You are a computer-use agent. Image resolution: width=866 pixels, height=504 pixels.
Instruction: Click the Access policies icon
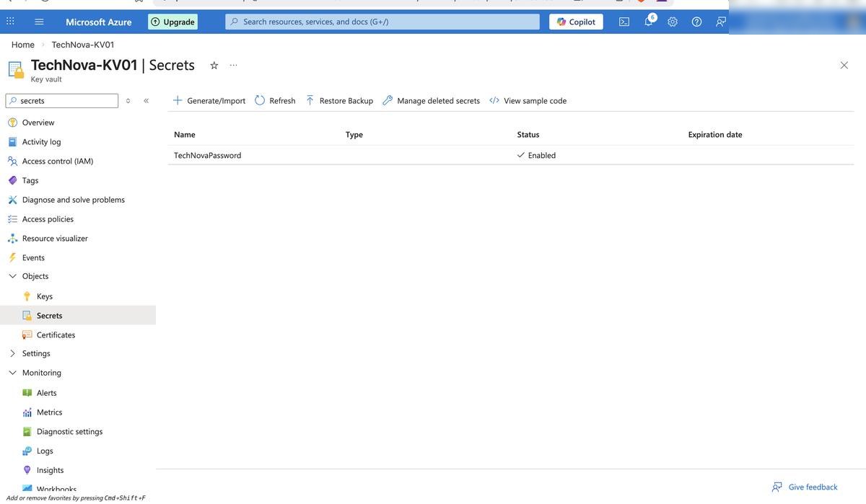click(x=12, y=219)
